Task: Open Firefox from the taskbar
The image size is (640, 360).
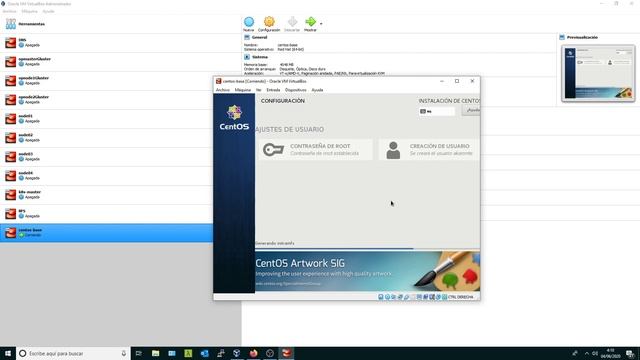Action: (253, 353)
